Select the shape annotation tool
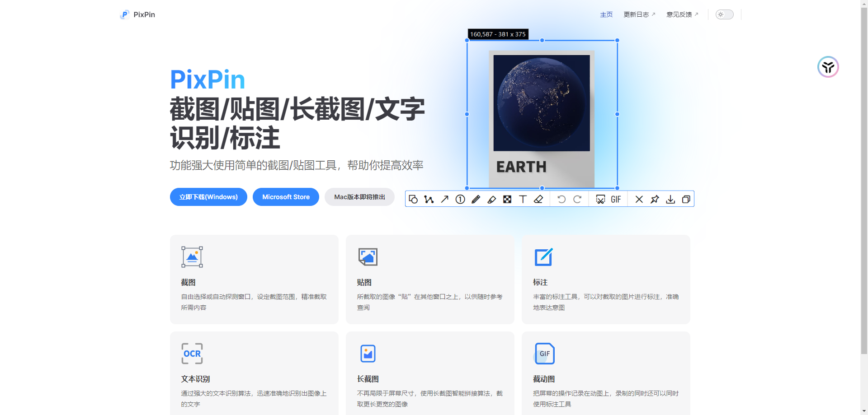The height and width of the screenshot is (415, 868). pyautogui.click(x=413, y=199)
